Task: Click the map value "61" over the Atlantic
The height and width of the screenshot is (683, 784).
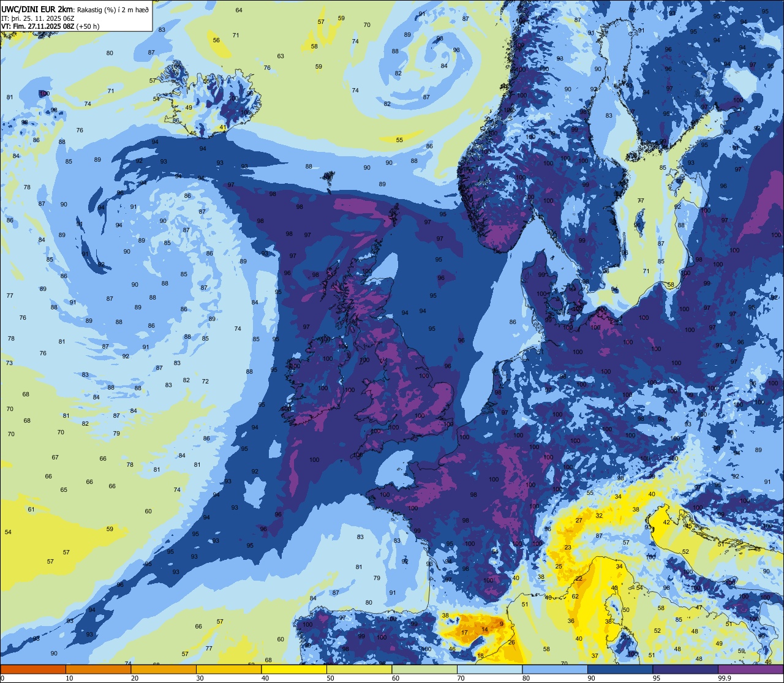Action: tap(31, 510)
